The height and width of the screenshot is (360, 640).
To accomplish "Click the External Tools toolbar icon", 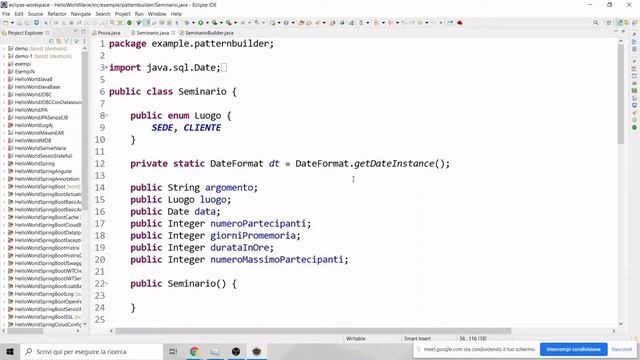I will click(229, 23).
